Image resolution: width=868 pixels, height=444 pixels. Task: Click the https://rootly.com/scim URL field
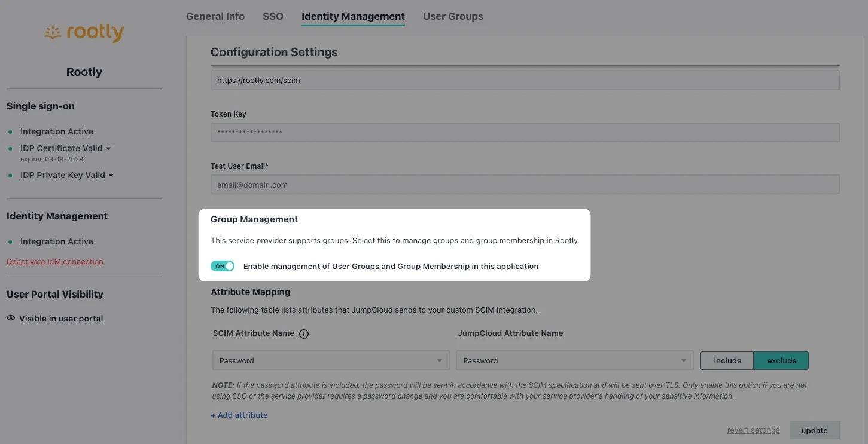tap(525, 80)
